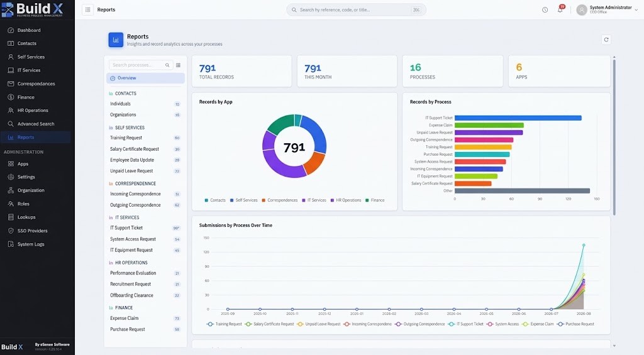Screen dimensions: 644x355
Task: Click the Roles icon in sidebar
Action: point(11,204)
